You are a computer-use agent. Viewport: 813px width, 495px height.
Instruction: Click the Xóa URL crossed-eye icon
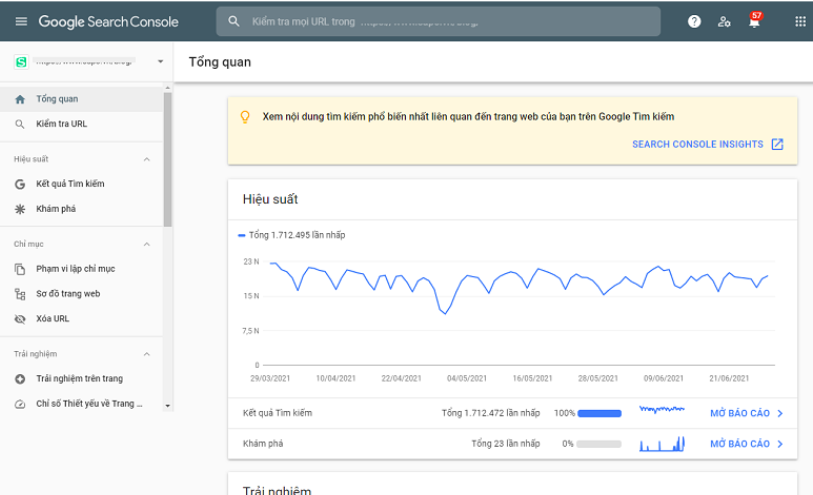[20, 319]
